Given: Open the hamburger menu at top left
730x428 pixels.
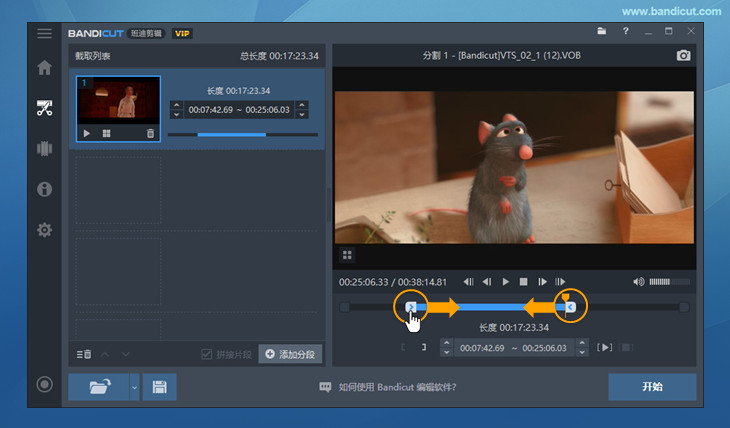Looking at the screenshot, I should [x=45, y=33].
